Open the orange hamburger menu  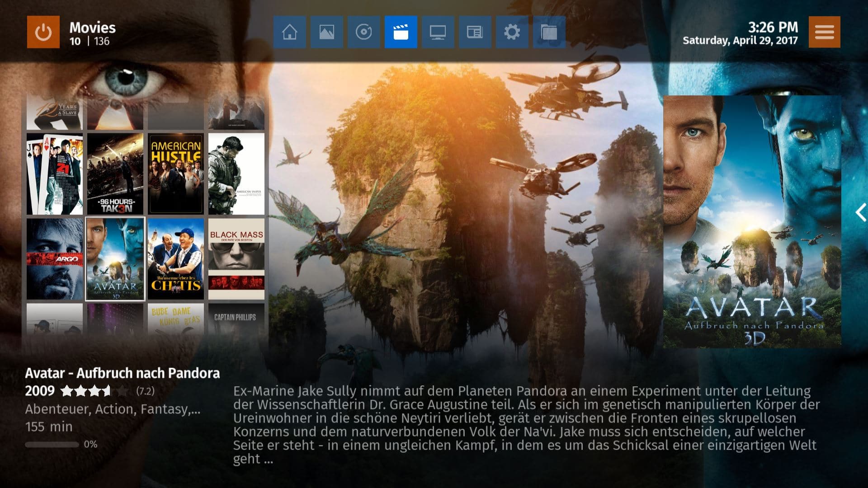824,32
